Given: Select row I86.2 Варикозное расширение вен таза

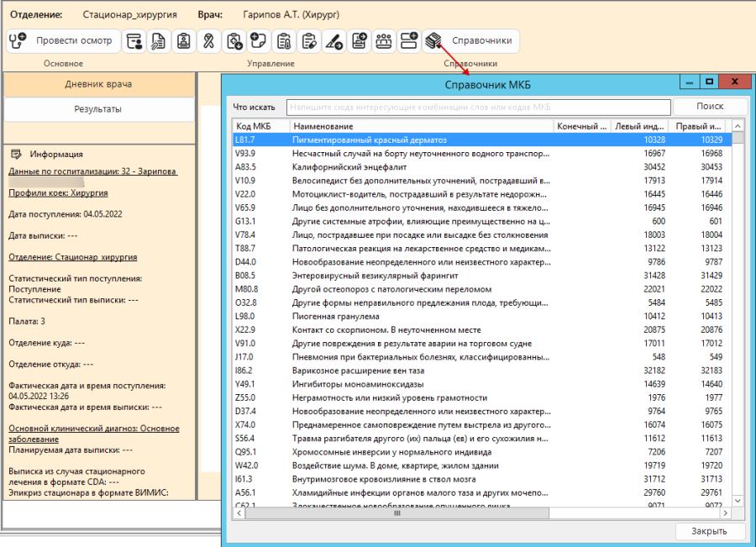Looking at the screenshot, I should (x=482, y=371).
